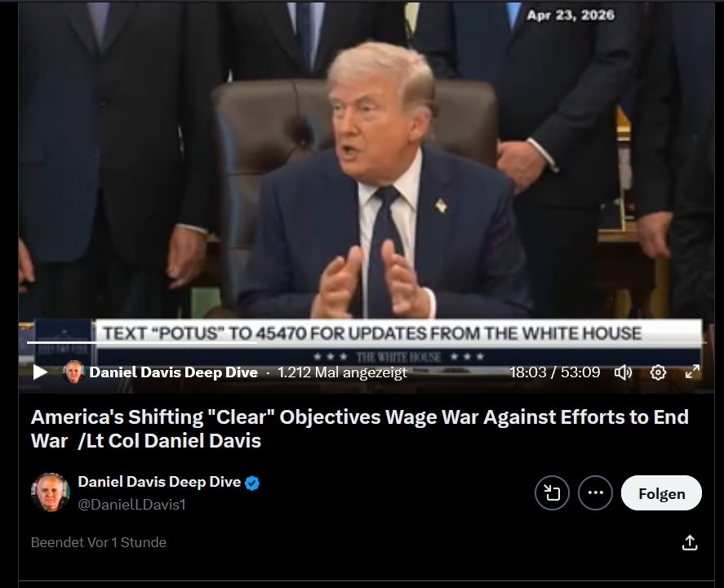Mute the video via speaker icon
Viewport: 724px width, 588px height.
623,372
